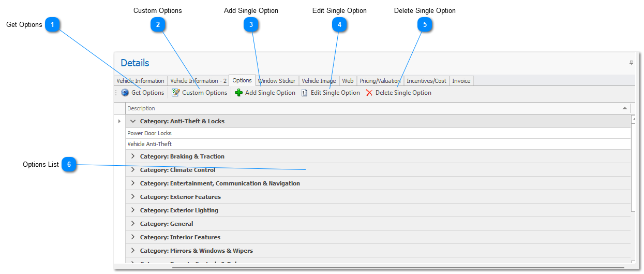The height and width of the screenshot is (274, 644).
Task: Switch to the Incentives/Cost tab
Action: click(426, 81)
